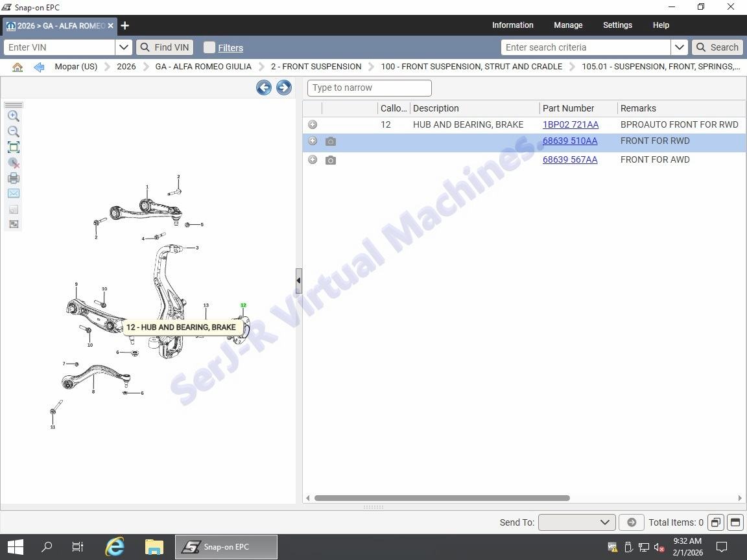747x560 pixels.
Task: Open the VIN history dropdown
Action: coord(124,47)
